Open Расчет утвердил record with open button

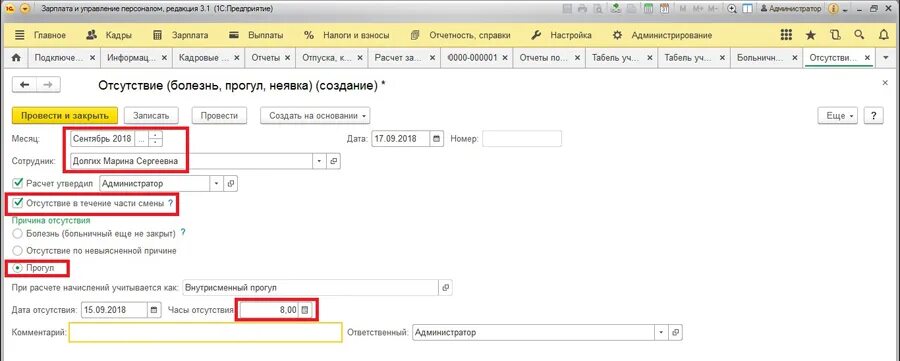click(x=230, y=184)
